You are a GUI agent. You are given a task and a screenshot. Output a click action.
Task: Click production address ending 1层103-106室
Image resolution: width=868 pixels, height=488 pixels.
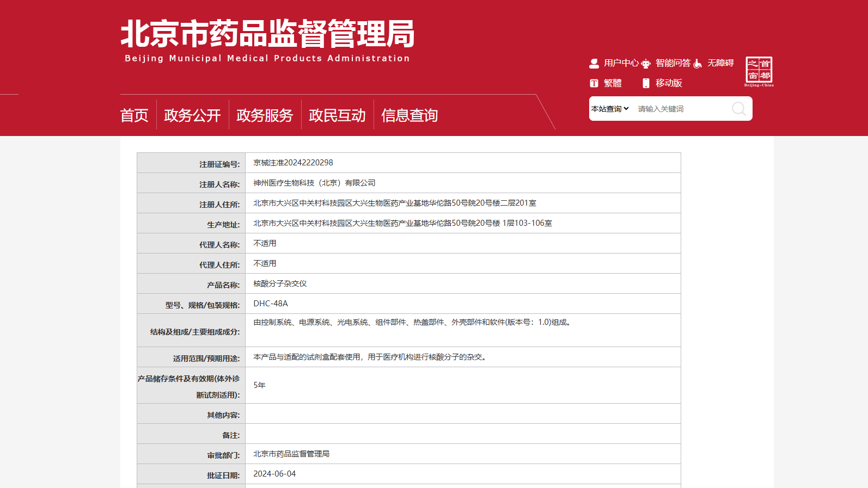click(402, 223)
